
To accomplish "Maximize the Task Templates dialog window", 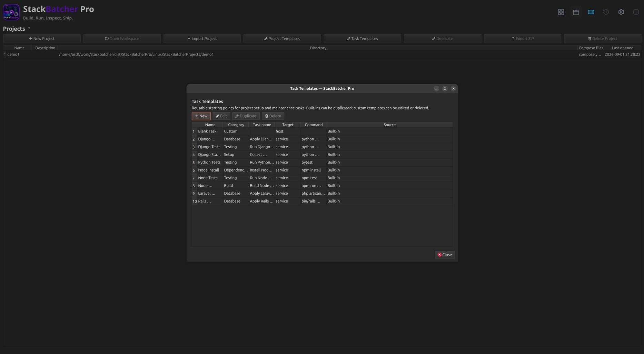I will (445, 89).
